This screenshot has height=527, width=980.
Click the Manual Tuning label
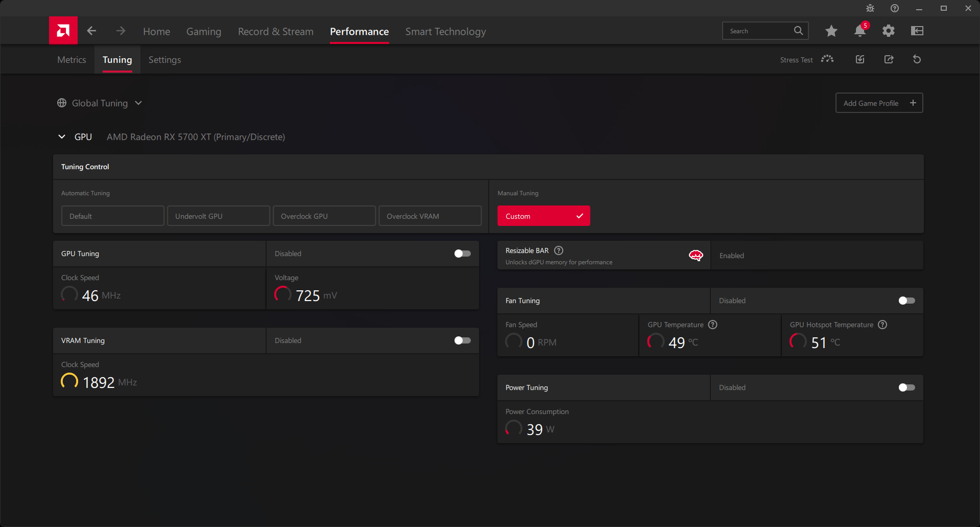click(x=518, y=193)
